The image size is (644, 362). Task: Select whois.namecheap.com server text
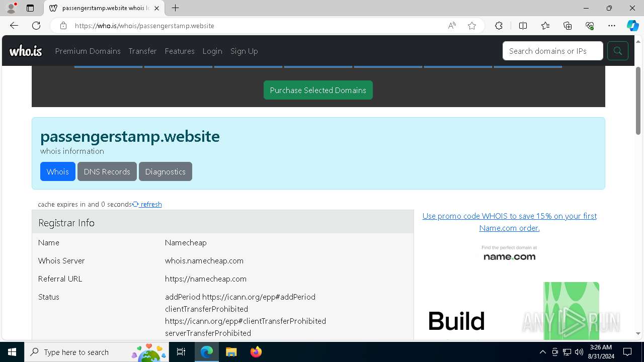[x=204, y=260]
